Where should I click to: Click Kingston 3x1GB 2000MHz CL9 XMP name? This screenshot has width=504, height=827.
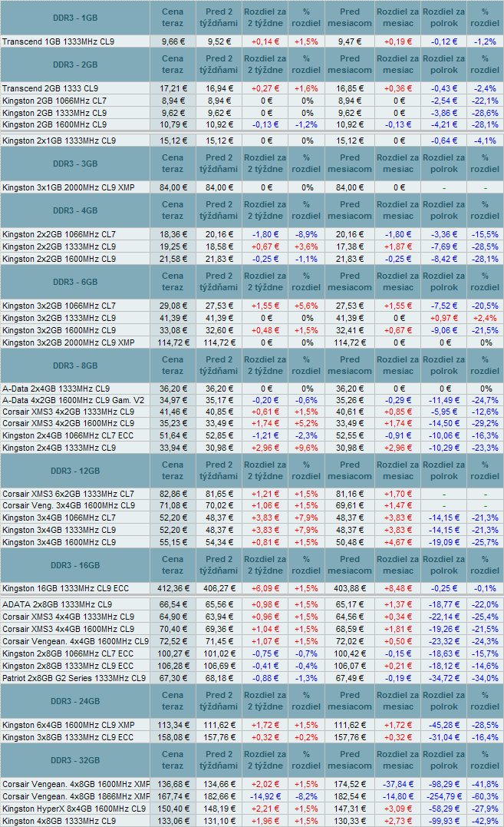[x=68, y=188]
